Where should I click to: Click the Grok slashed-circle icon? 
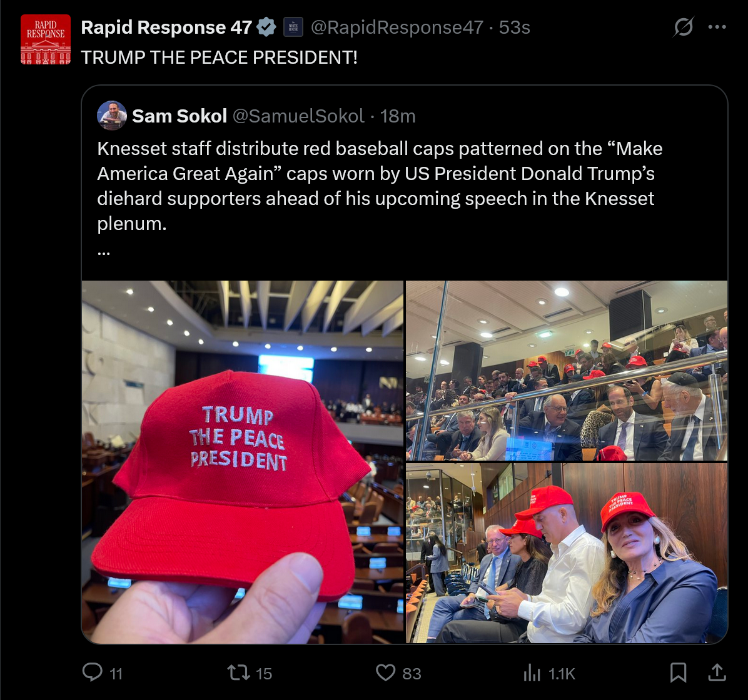click(x=683, y=27)
